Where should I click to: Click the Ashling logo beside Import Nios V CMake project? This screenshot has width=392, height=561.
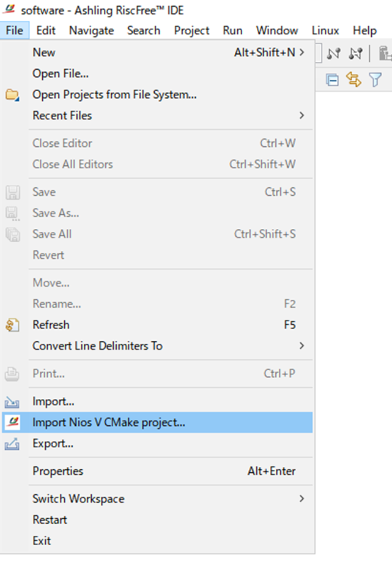(x=13, y=422)
